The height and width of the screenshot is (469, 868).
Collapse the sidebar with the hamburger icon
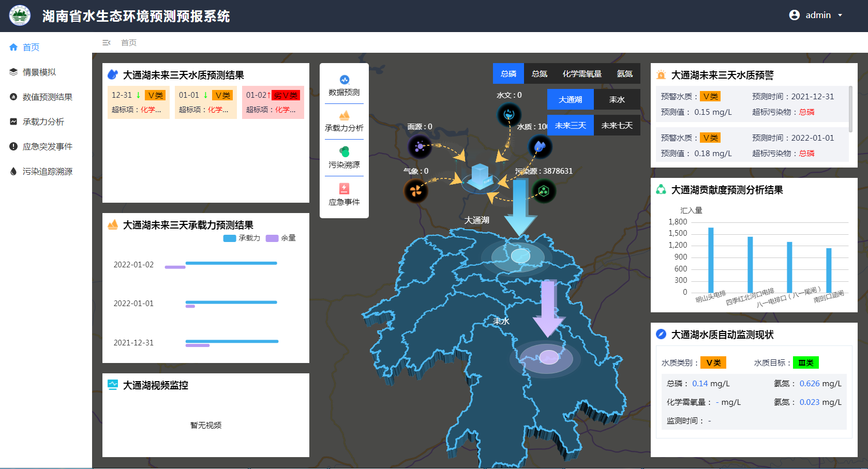(x=107, y=43)
